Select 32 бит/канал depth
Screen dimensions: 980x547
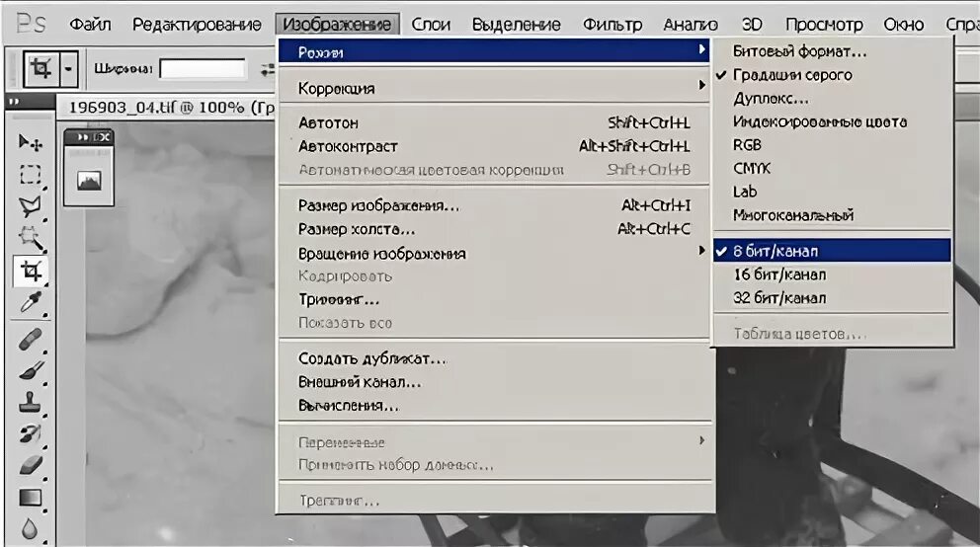coord(833,298)
